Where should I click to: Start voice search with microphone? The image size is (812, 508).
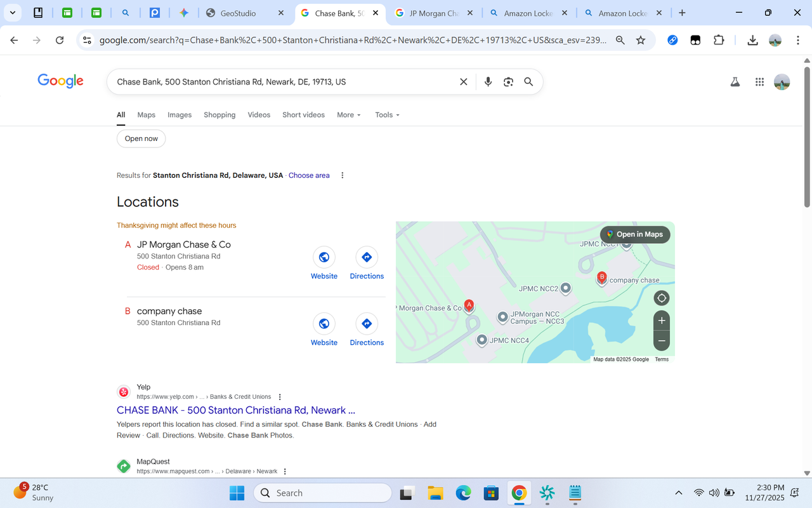[x=488, y=82]
